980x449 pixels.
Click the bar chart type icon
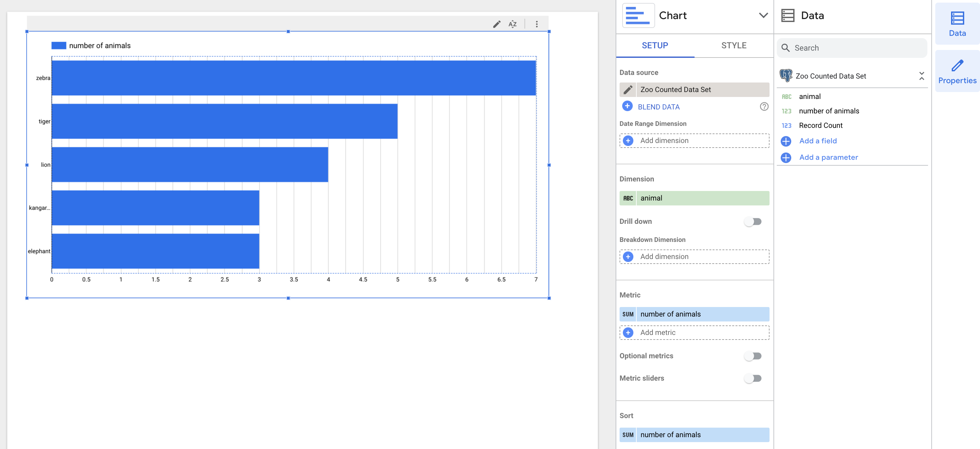pyautogui.click(x=638, y=15)
